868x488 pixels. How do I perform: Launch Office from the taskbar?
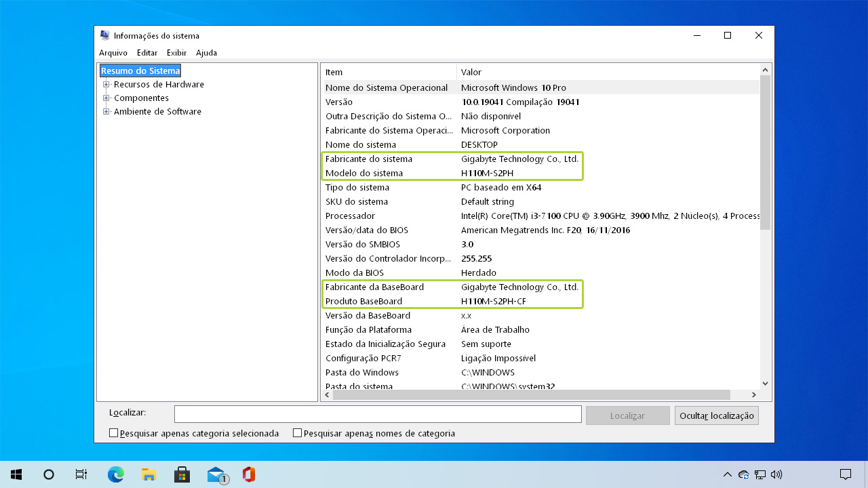[249, 474]
